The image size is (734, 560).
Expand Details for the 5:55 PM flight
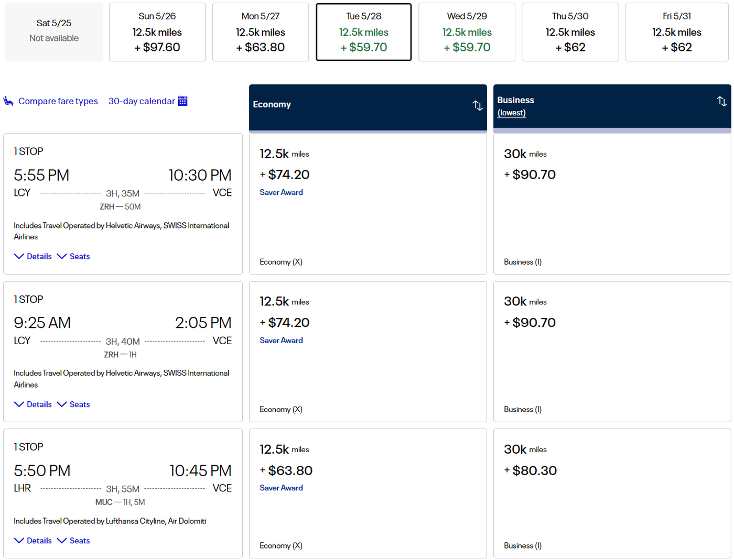[33, 256]
